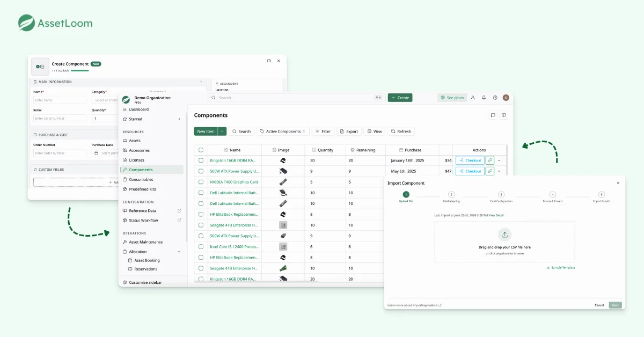Open Licenses in the sidebar
Image resolution: width=644 pixels, height=337 pixels.
coord(136,160)
